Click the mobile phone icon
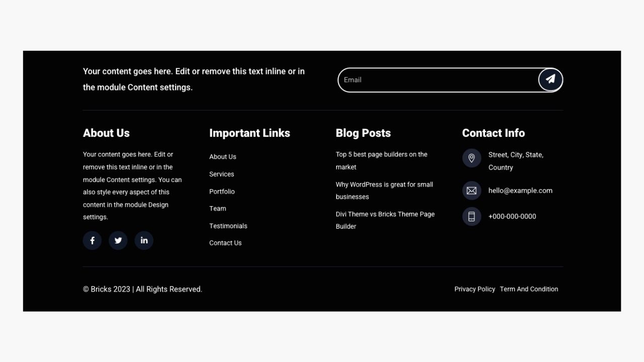Viewport: 644px width, 362px height. [471, 217]
